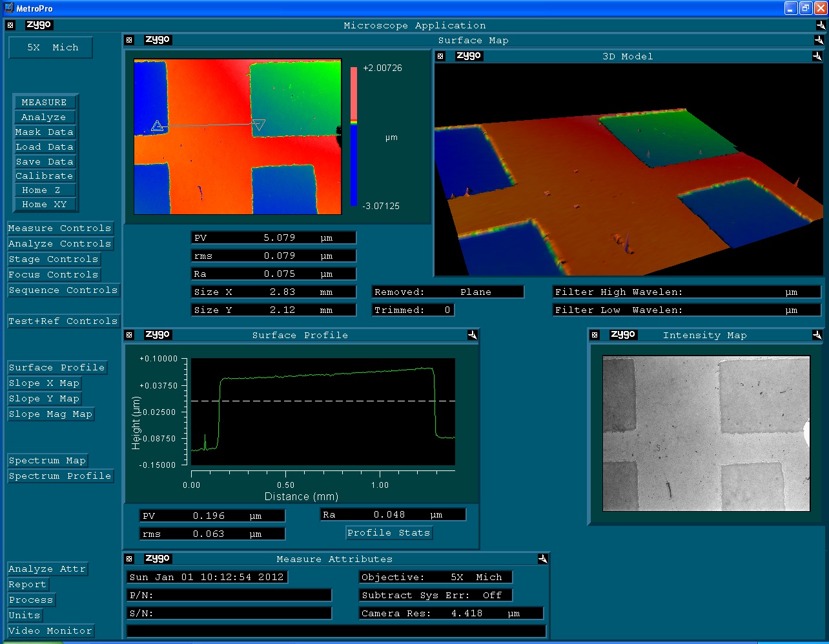Click the Removed: Plane field
This screenshot has width=829, height=644.
click(448, 292)
